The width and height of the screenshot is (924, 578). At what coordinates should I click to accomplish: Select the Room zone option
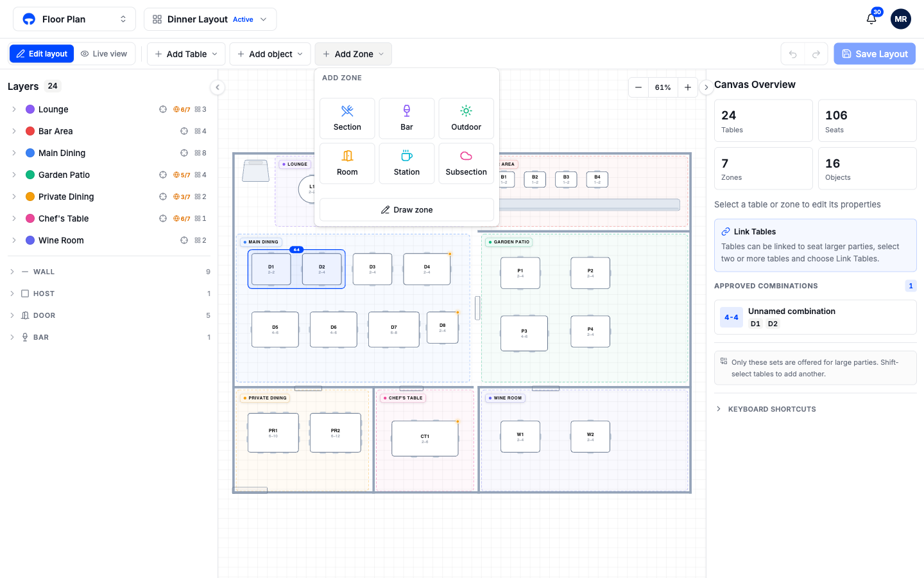(347, 163)
